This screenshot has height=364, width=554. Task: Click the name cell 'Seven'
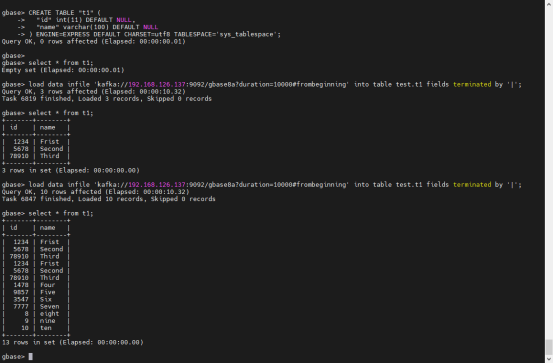(x=49, y=306)
